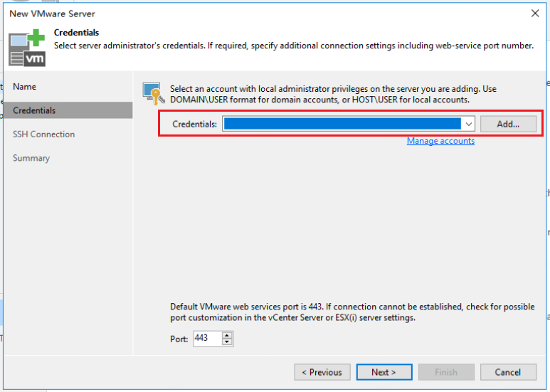Click the Credentials field label
Screen dimensions: 550x392
point(195,124)
